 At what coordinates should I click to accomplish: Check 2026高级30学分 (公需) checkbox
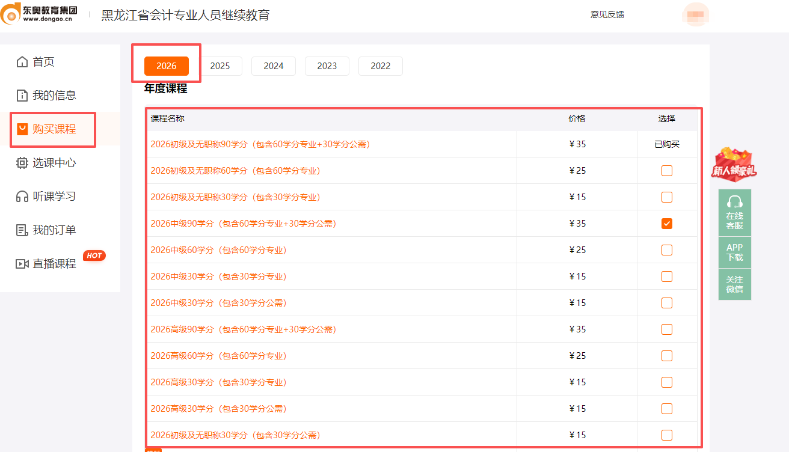(x=667, y=409)
